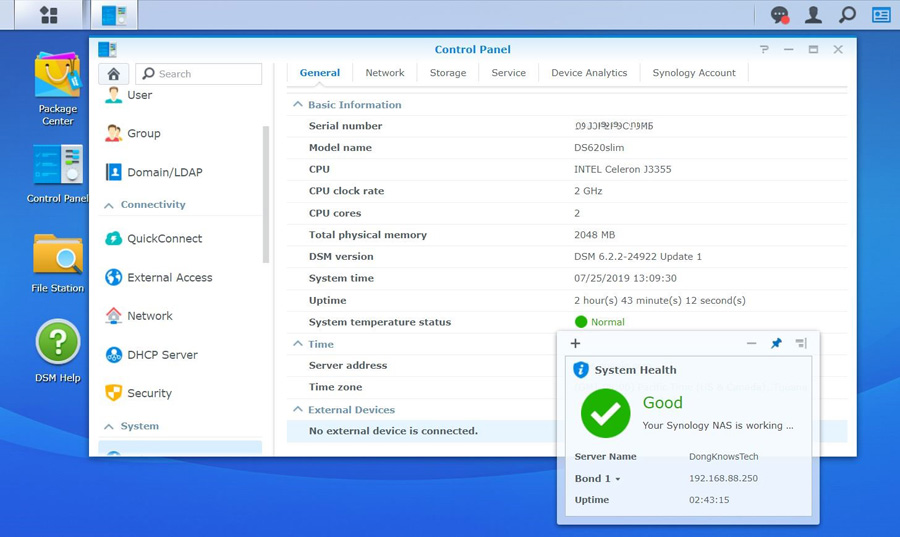This screenshot has height=537, width=900.
Task: Open widget panel options icon
Action: [801, 343]
